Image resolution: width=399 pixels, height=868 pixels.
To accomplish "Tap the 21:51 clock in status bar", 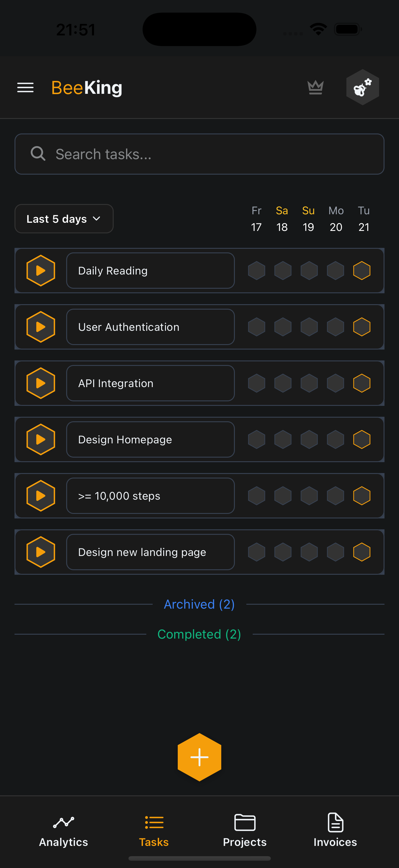I will [x=76, y=30].
